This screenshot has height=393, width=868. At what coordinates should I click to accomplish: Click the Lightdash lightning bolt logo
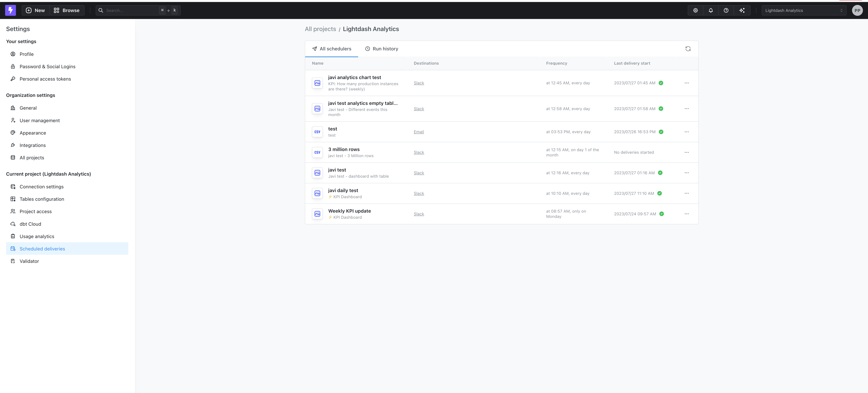pyautogui.click(x=11, y=10)
